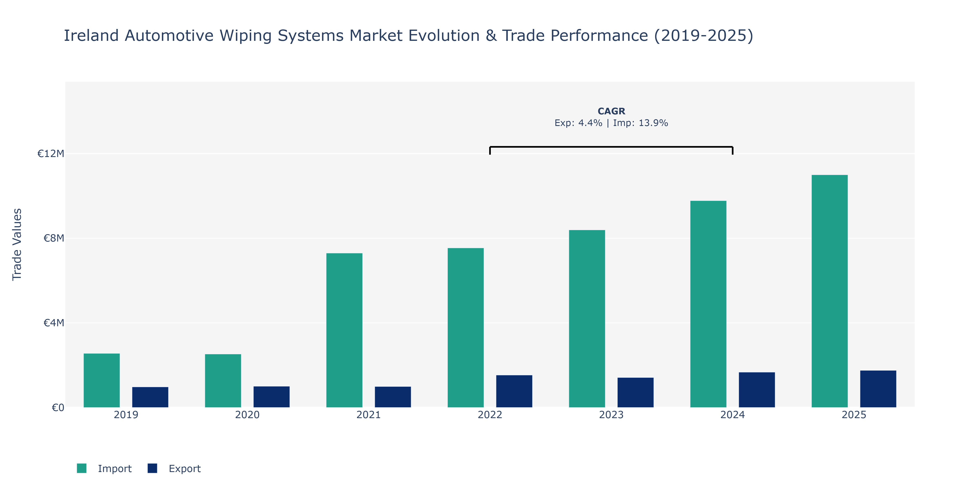Click the Export legend color swatch

click(152, 468)
